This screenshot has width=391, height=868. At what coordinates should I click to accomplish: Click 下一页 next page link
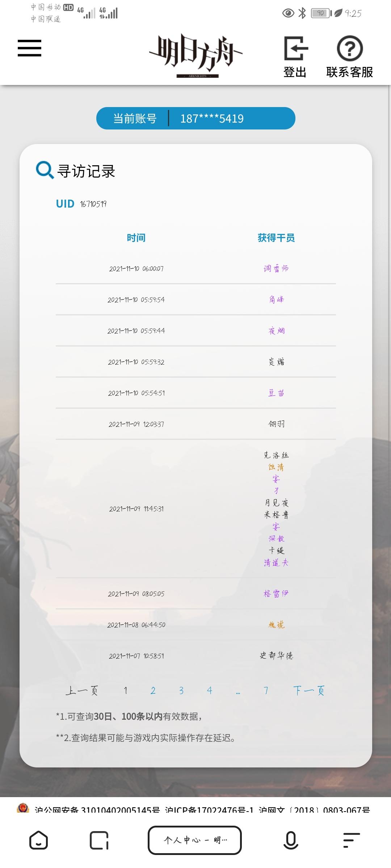[309, 691]
